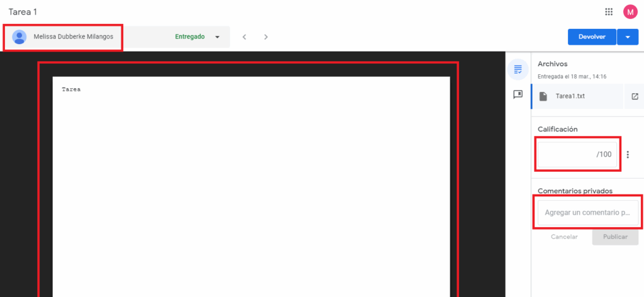
Task: Open Tarea1.txt in a new window
Action: point(635,96)
